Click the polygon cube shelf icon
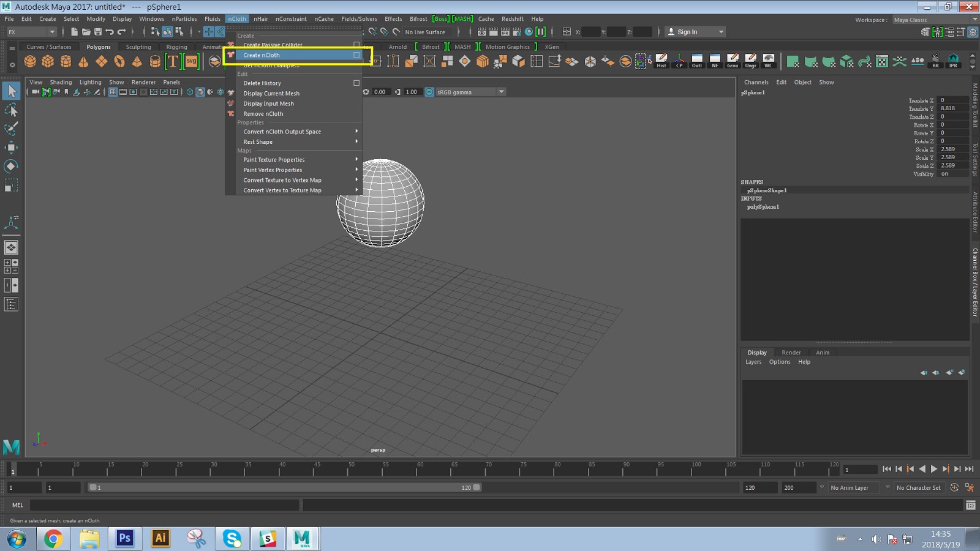This screenshot has height=551, width=980. 48,61
